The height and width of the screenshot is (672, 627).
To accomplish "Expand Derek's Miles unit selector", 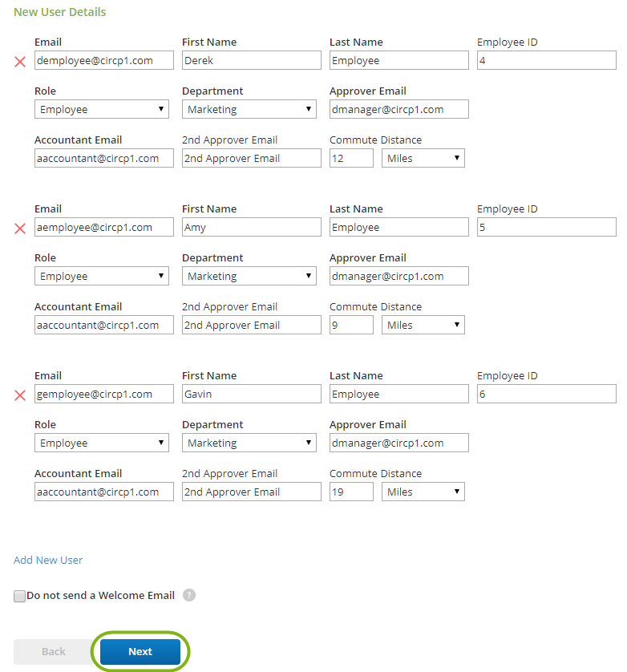I will click(x=423, y=157).
